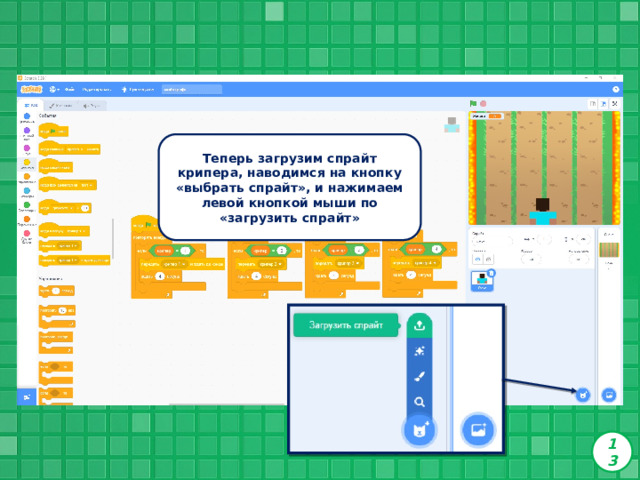Switch to fullscreen stage mode
This screenshot has width=640, height=480.
pos(615,104)
